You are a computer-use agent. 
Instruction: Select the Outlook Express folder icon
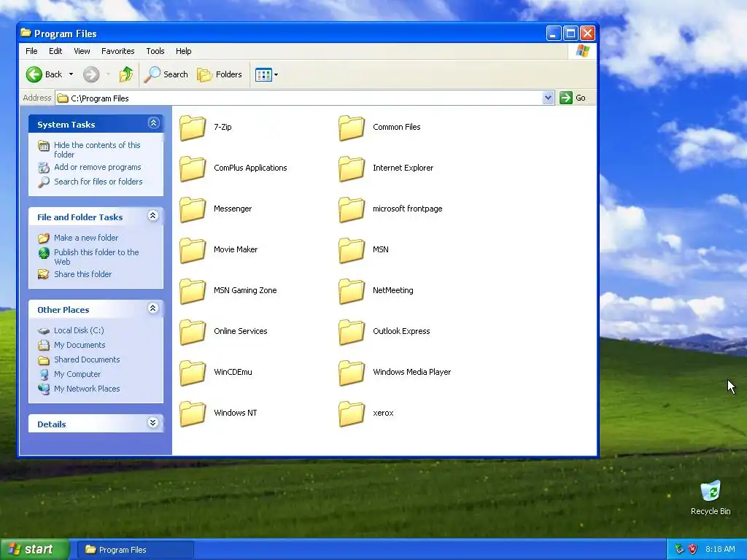coord(352,332)
